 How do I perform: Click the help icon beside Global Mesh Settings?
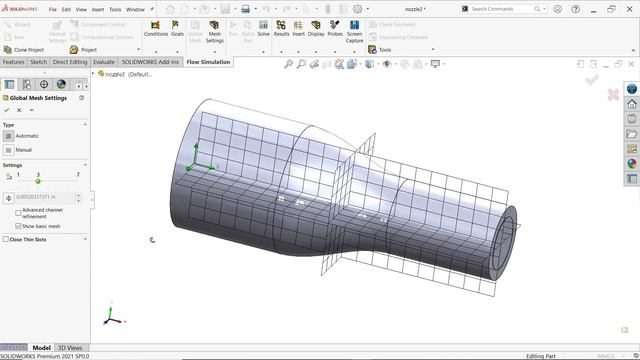point(82,98)
